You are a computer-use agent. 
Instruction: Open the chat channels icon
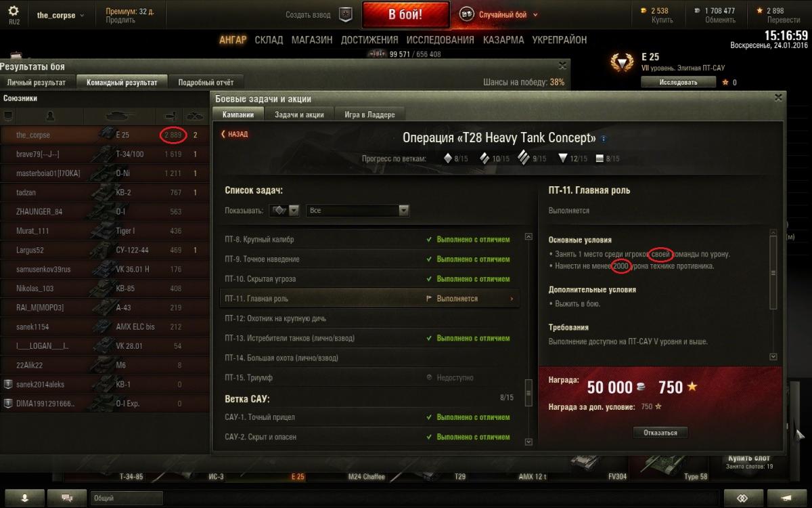click(x=67, y=498)
